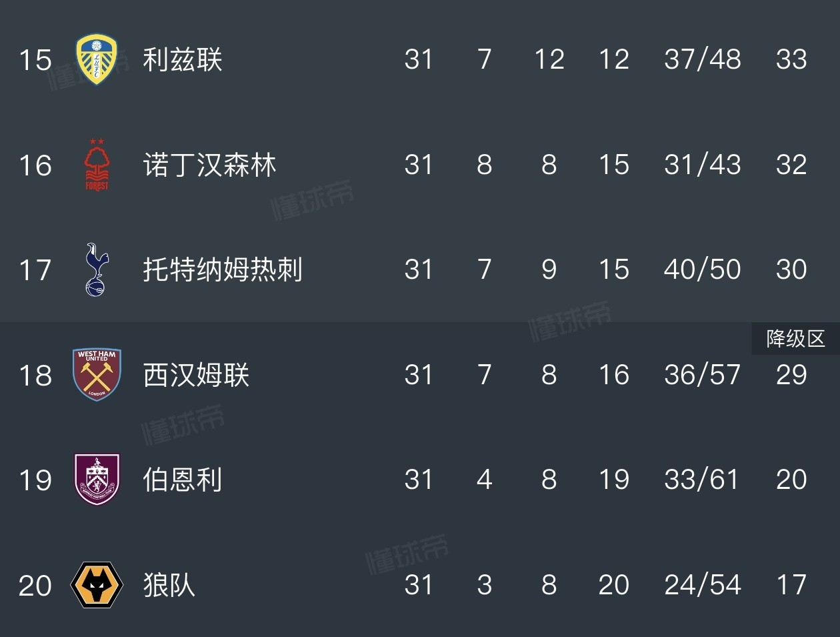Click the Nottingham Forest club logo
Viewport: 840px width, 637px height.
97,165
